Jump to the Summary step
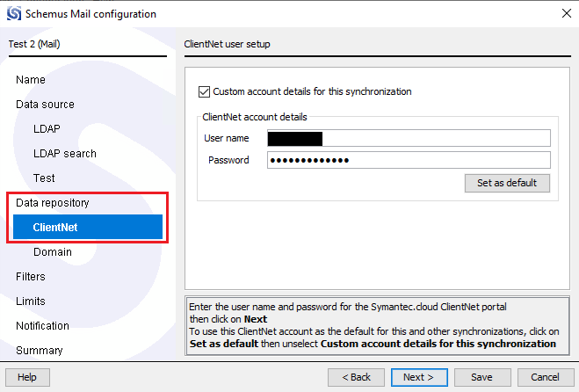 click(x=40, y=351)
